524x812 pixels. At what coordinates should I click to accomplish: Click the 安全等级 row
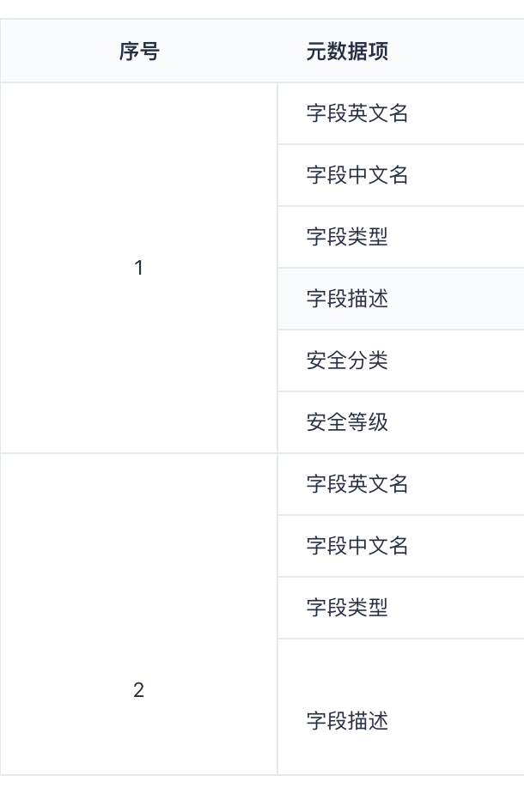click(400, 422)
